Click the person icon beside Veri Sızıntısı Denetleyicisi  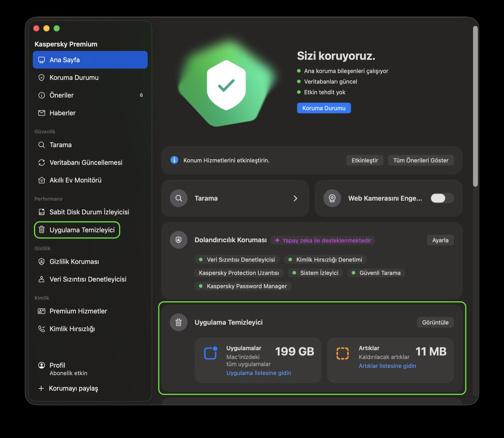pyautogui.click(x=42, y=279)
